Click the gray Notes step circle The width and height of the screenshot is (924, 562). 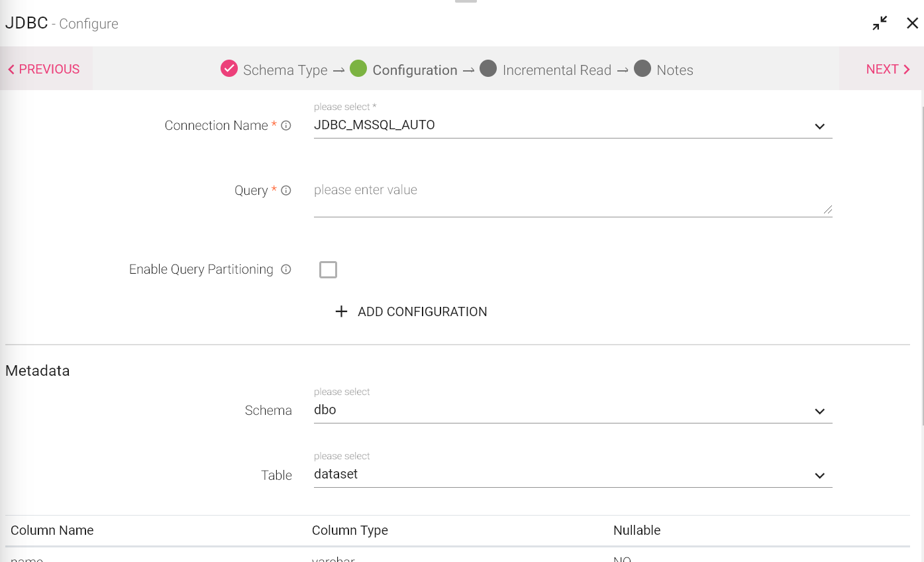tap(642, 69)
